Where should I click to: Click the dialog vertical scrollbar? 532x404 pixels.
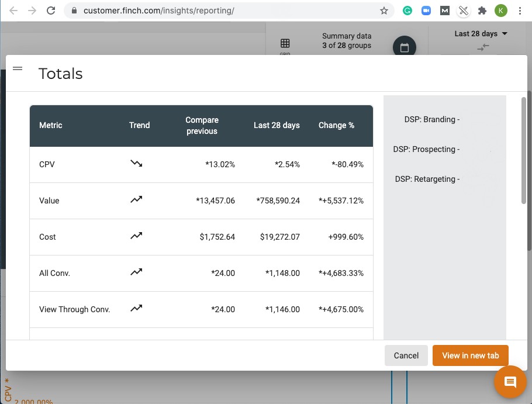(523, 152)
